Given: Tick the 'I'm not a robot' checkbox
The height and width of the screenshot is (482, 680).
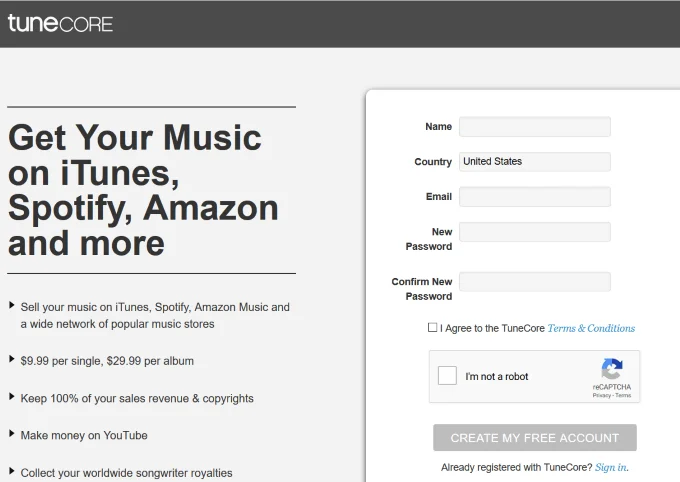Looking at the screenshot, I should (x=447, y=376).
